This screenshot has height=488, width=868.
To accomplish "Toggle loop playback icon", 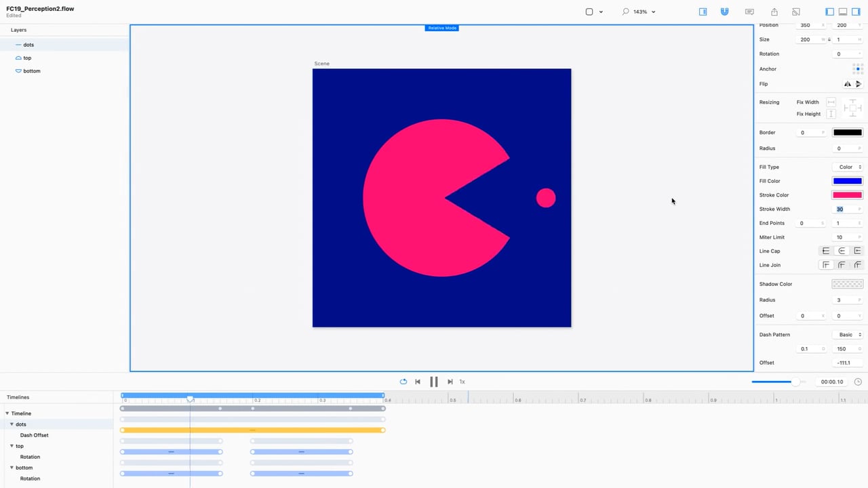I will coord(403,382).
